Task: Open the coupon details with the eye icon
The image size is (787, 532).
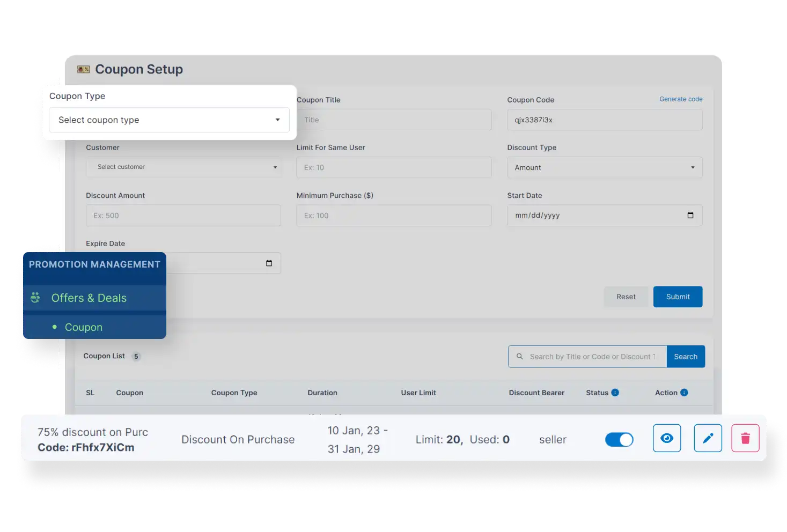Action: click(x=667, y=438)
